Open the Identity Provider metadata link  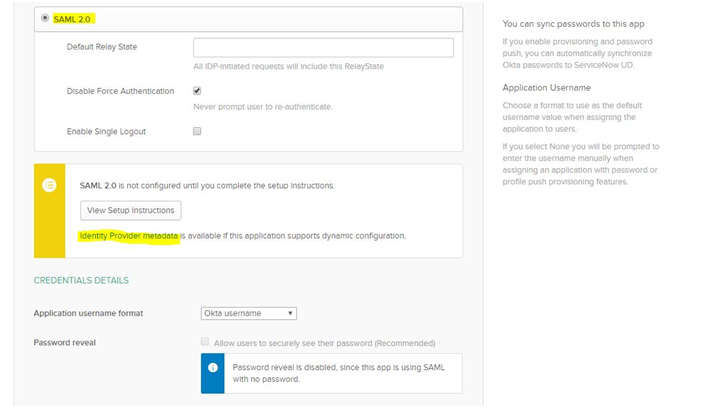coord(129,236)
